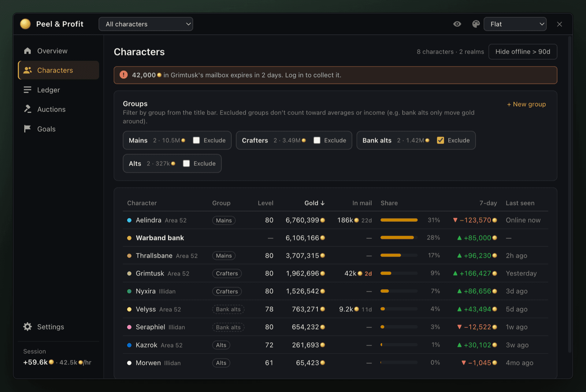Open the Auctions page
The height and width of the screenshot is (392, 586).
[59, 109]
